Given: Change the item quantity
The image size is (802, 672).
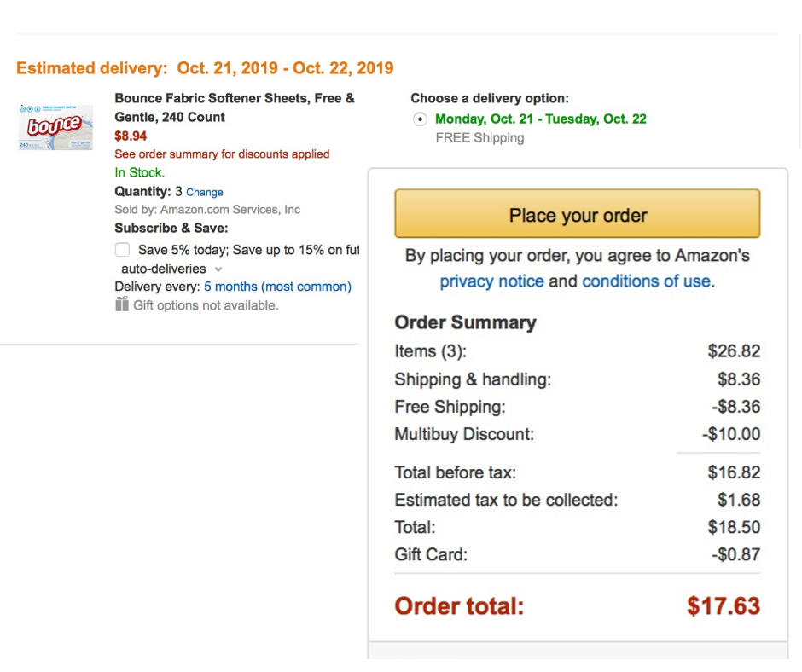Looking at the screenshot, I should coord(205,192).
